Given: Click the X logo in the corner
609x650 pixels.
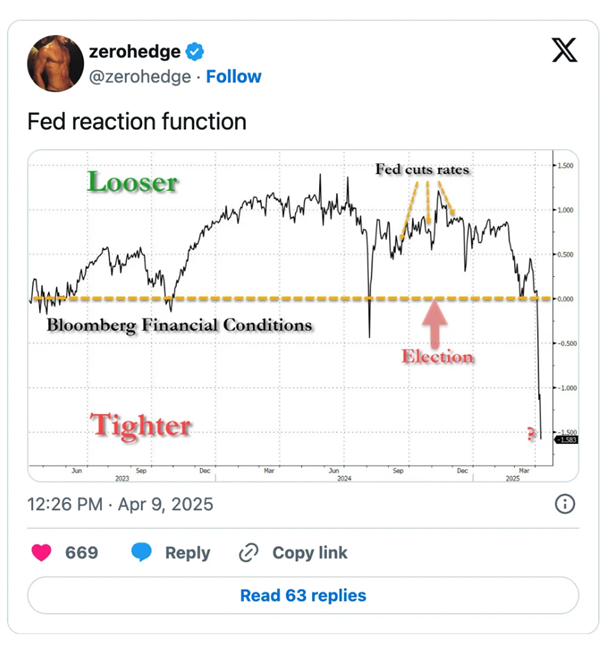Looking at the screenshot, I should [x=564, y=50].
